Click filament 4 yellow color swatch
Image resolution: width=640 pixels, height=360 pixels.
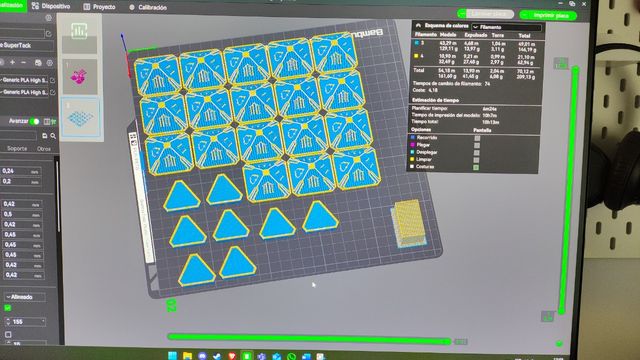416,56
